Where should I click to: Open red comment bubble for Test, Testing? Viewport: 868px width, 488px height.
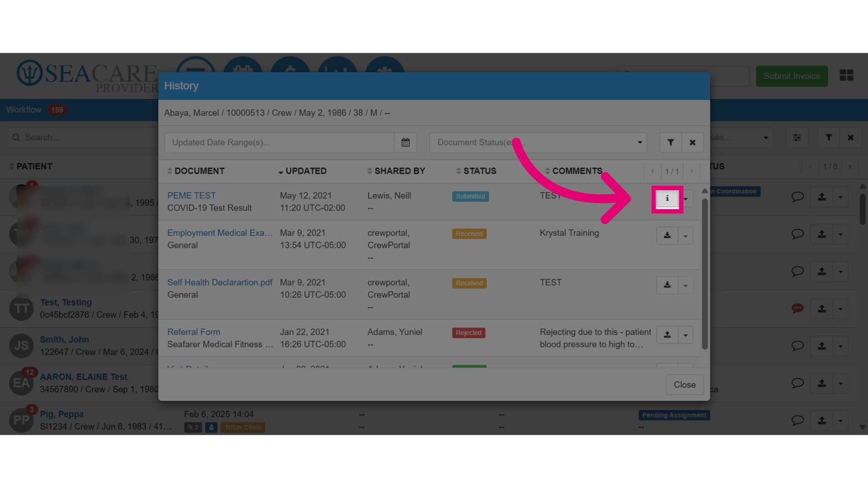pos(797,309)
